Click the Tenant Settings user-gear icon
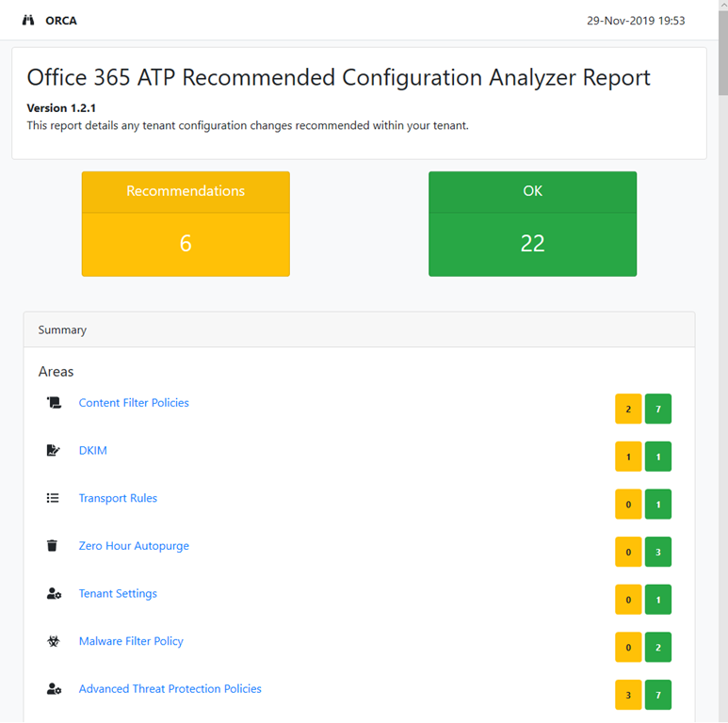 54,594
